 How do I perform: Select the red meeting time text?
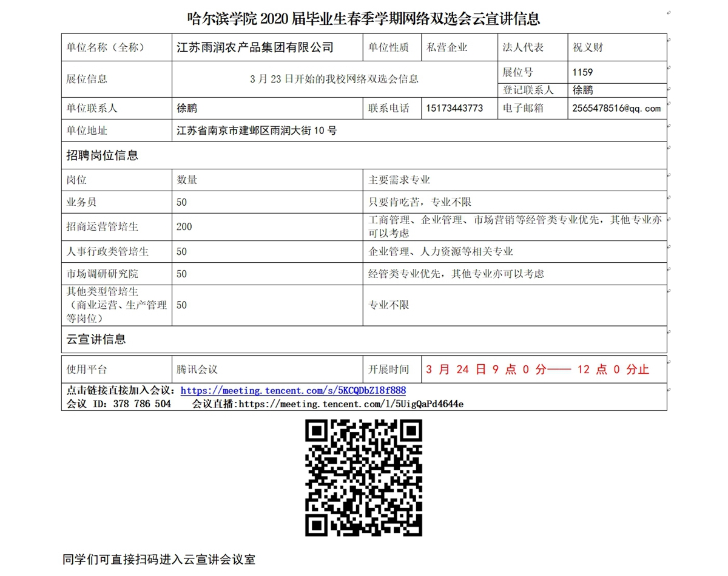pyautogui.click(x=537, y=370)
